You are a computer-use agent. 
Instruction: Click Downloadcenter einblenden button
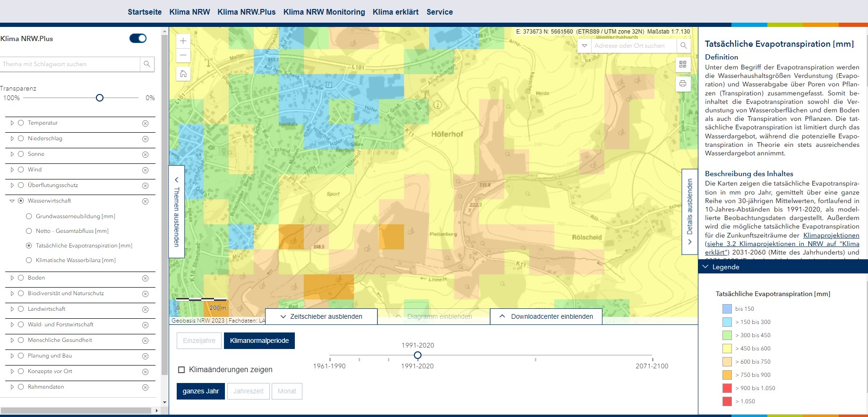coord(546,316)
